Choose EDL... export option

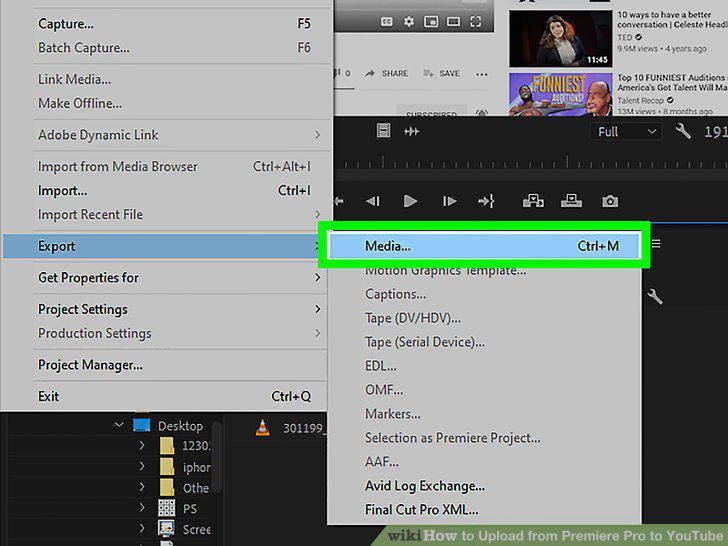(484, 366)
